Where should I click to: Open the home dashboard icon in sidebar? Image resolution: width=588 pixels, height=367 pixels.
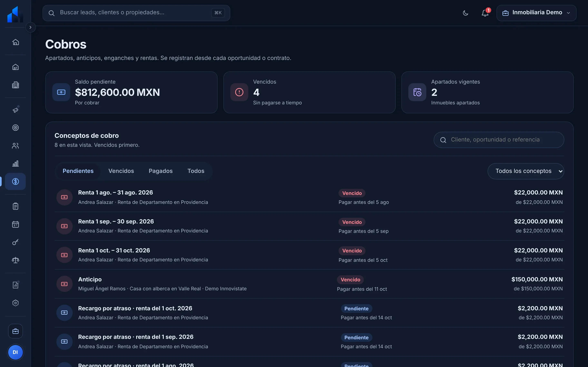tap(16, 42)
